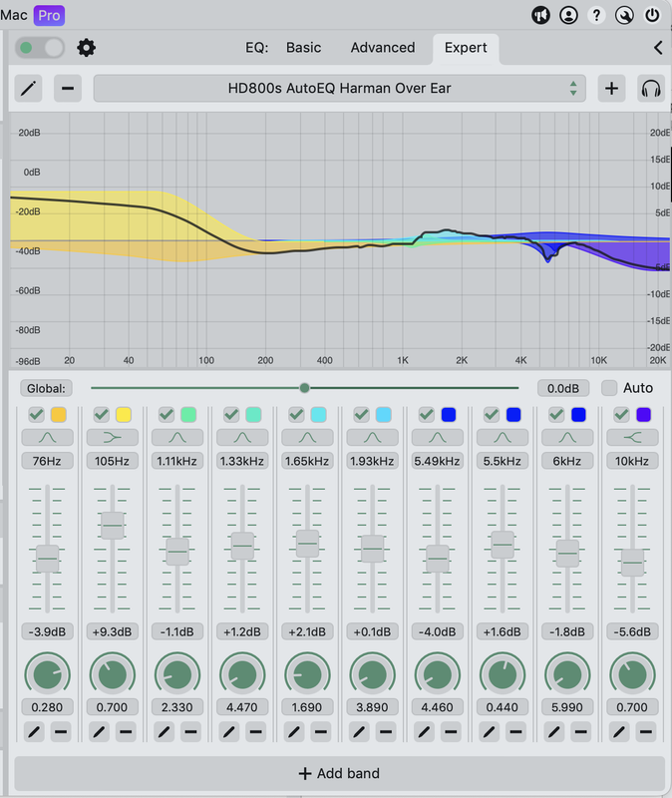Screen dimensions: 672x798
Task: Click the 105Hz band gain fader
Action: click(113, 526)
